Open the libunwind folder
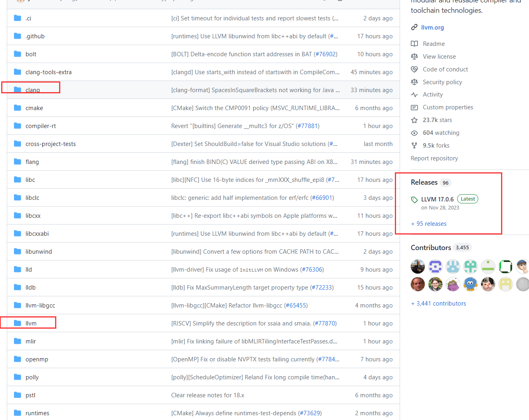 pos(39,251)
